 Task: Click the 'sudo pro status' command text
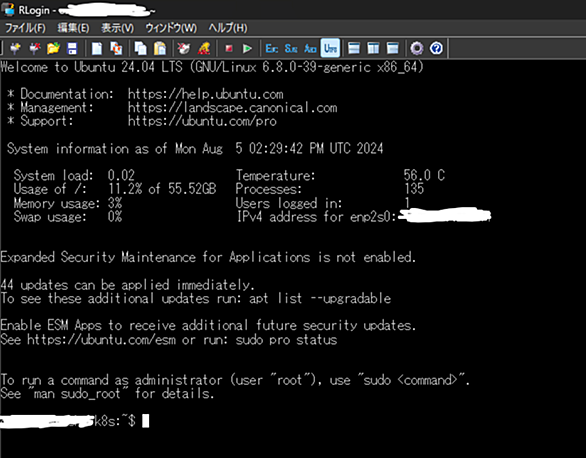pyautogui.click(x=286, y=340)
